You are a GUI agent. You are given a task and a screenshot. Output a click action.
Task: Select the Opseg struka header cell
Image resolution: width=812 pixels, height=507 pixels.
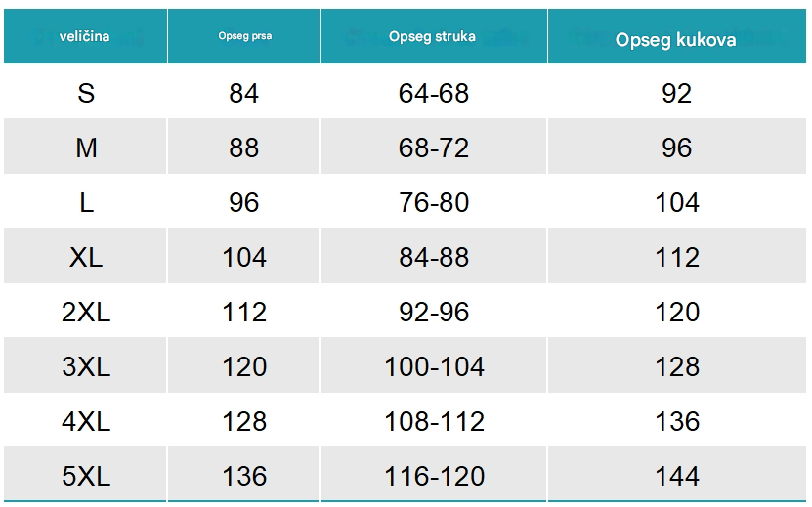[434, 36]
